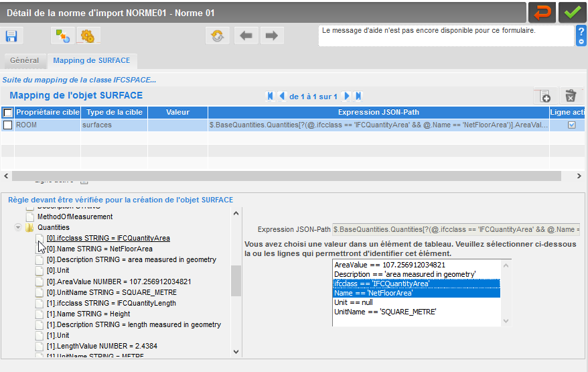Select "UnitName == 'SQUARE_METRE'" list line

coord(417,312)
